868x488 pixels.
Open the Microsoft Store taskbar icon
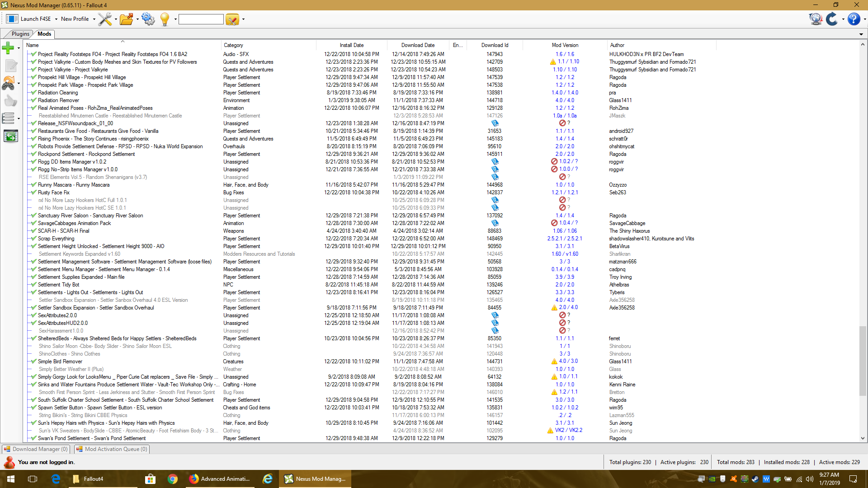(150, 479)
